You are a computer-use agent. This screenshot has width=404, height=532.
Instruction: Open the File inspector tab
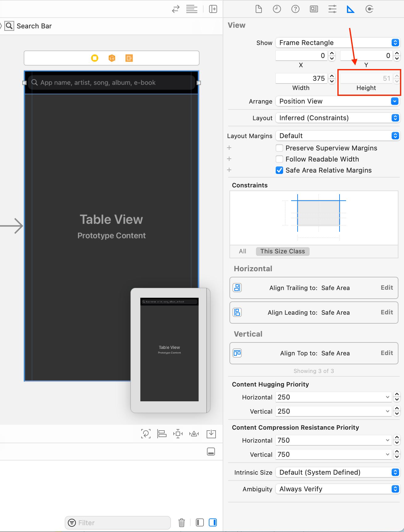[x=259, y=9]
